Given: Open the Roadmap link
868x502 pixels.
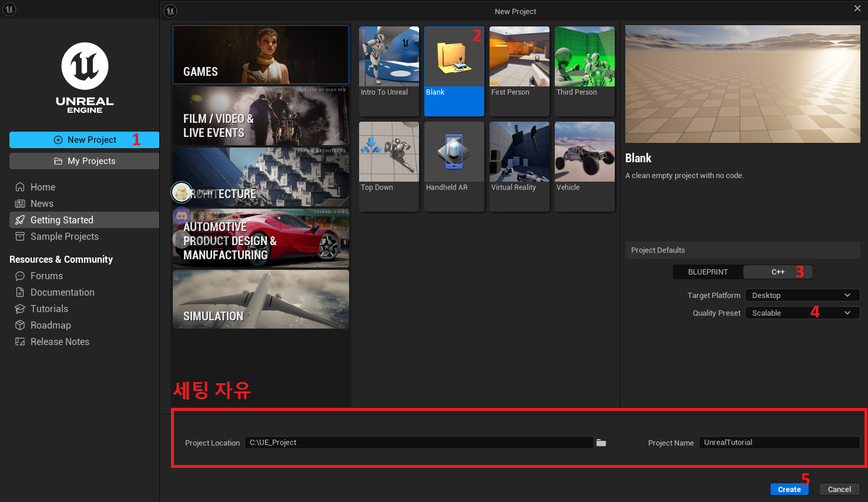Looking at the screenshot, I should pos(84,325).
